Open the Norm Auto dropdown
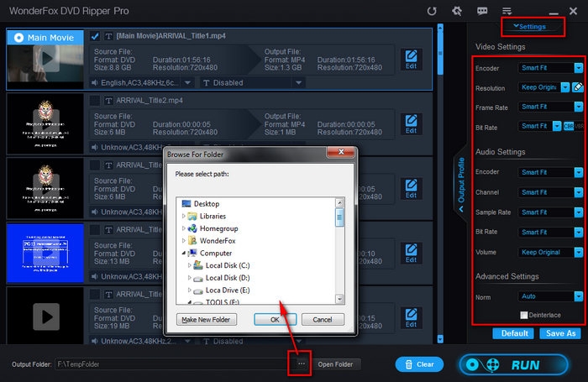The image size is (588, 382). click(x=579, y=296)
